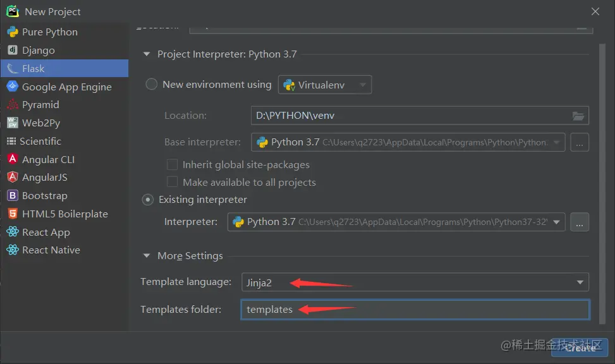Click the folder browse icon in Location field

pos(578,116)
